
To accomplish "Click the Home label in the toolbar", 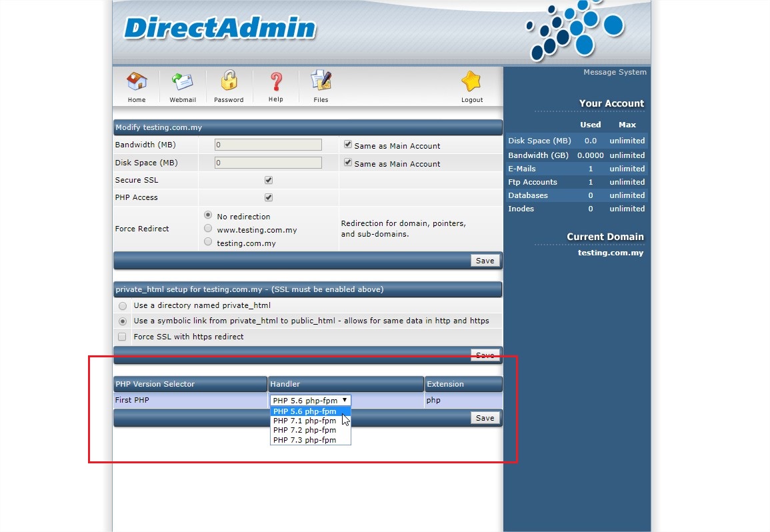I will tap(137, 100).
